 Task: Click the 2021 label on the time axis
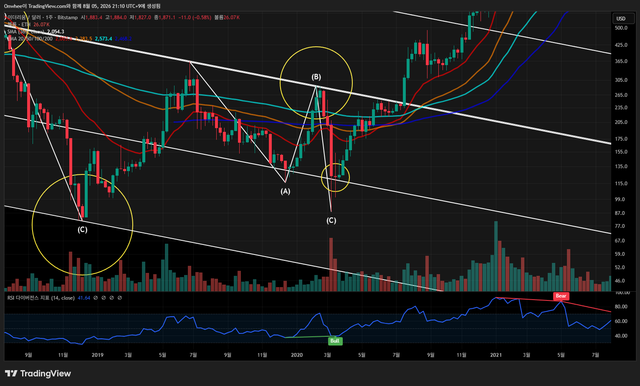[x=496, y=355]
